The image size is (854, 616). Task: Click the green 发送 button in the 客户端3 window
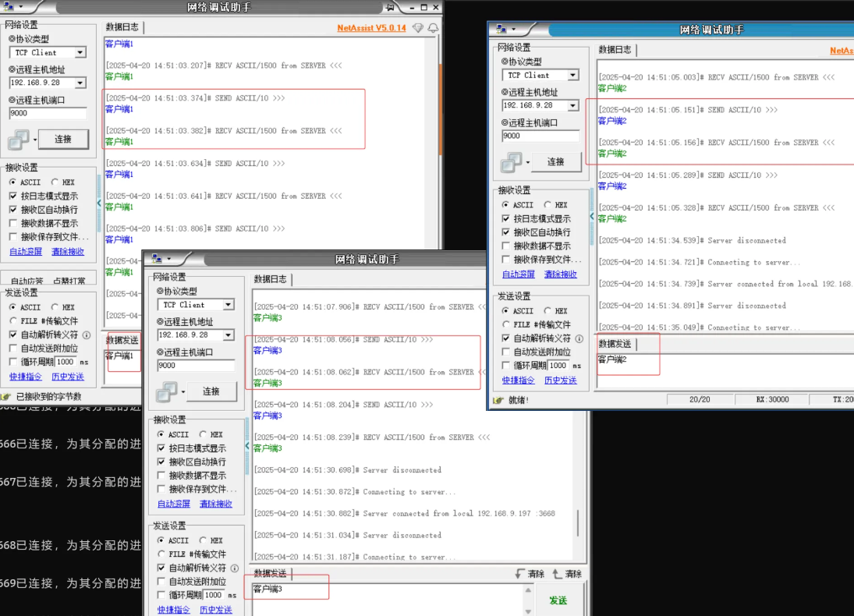tap(558, 600)
